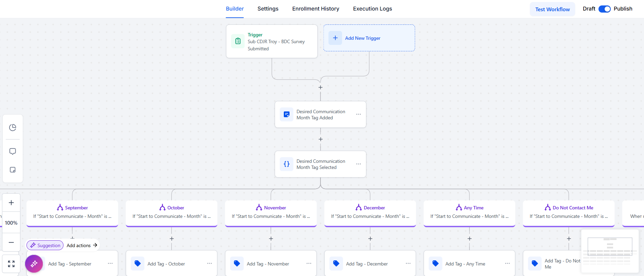Open three-dot menu on Add Tag - November
Image resolution: width=644 pixels, height=276 pixels.
[309, 264]
